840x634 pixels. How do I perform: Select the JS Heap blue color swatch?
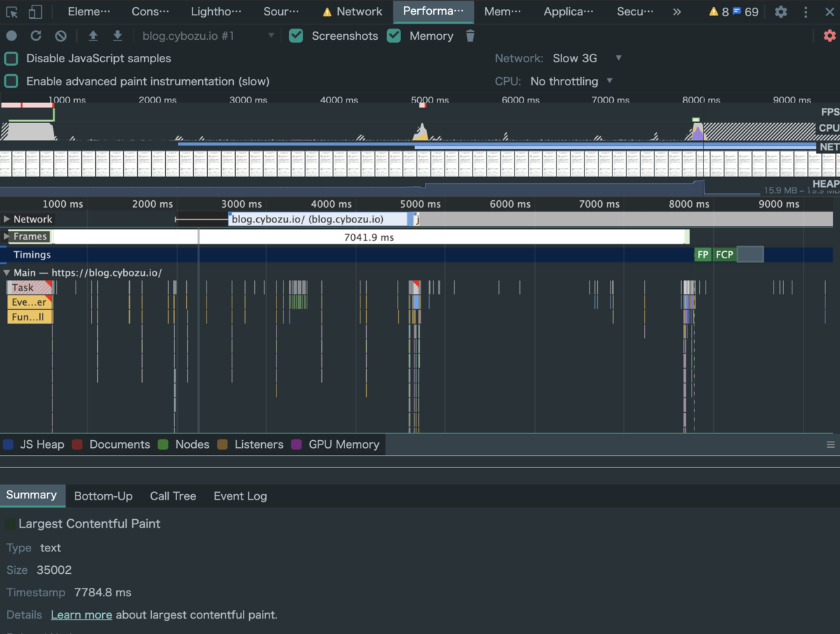8,444
